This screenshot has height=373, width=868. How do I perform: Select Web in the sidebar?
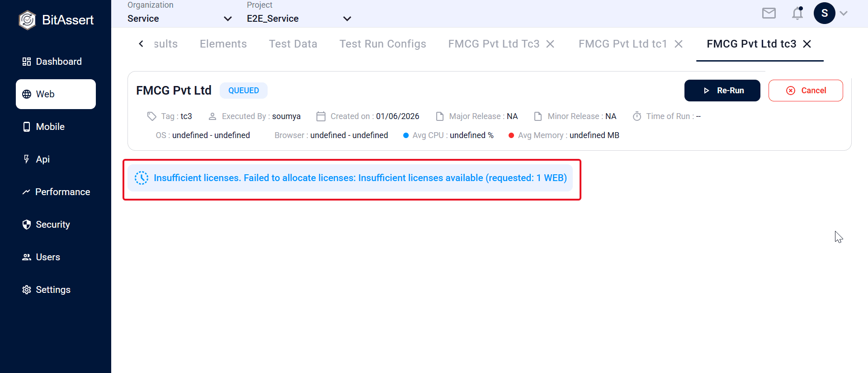click(56, 94)
